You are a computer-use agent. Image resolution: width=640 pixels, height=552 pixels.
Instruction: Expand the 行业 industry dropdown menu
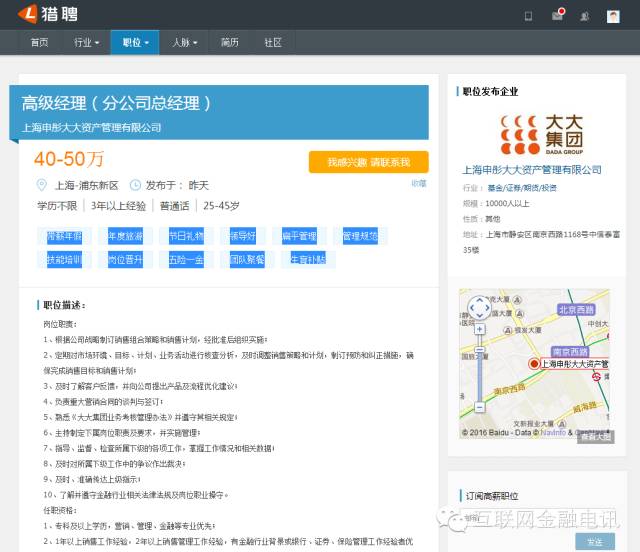tap(87, 42)
